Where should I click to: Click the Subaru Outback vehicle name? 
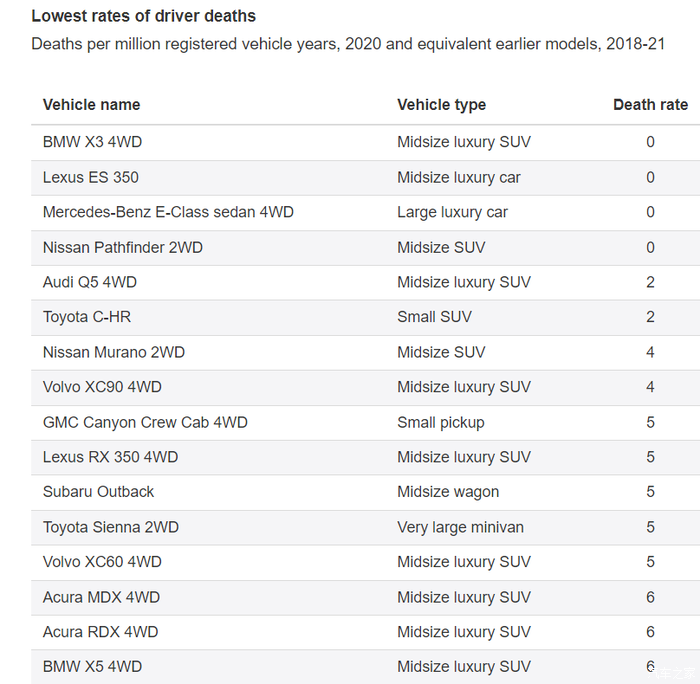pos(98,492)
